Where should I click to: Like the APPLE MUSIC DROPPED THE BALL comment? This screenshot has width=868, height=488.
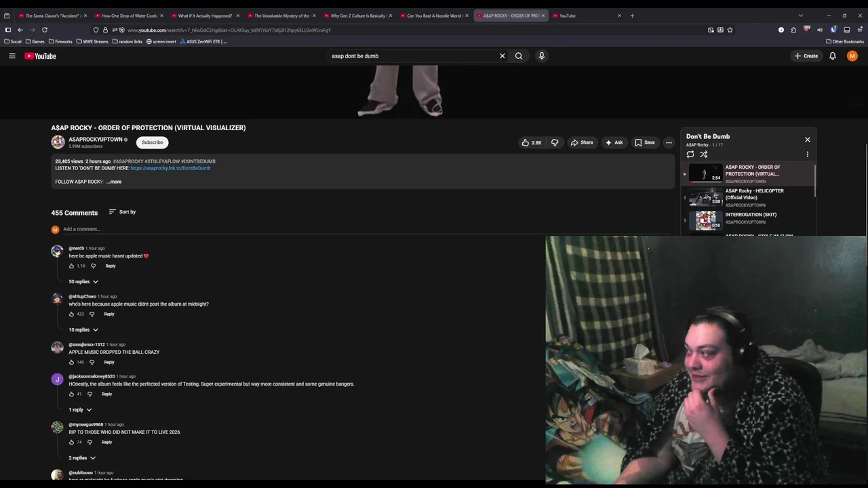(71, 363)
